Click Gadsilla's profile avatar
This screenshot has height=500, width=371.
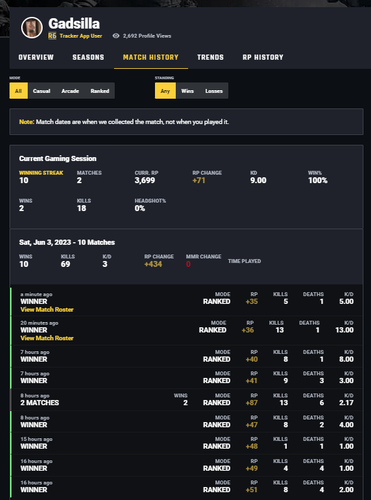point(32,28)
